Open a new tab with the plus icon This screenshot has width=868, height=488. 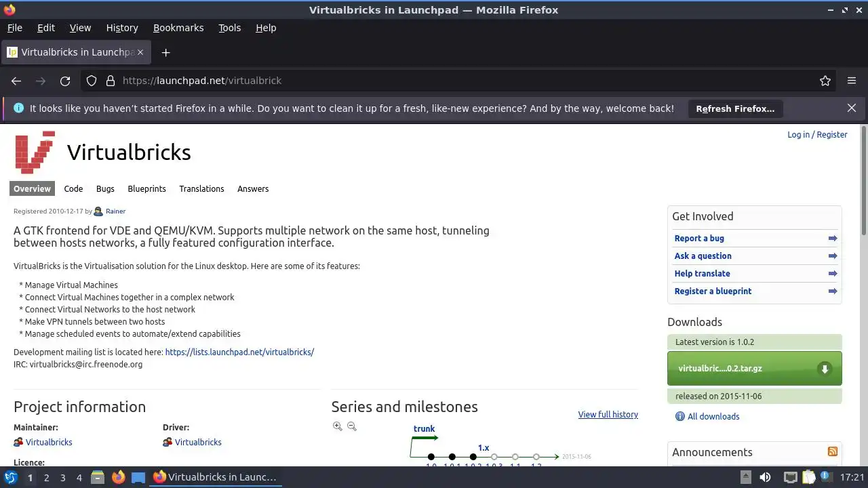click(x=165, y=52)
